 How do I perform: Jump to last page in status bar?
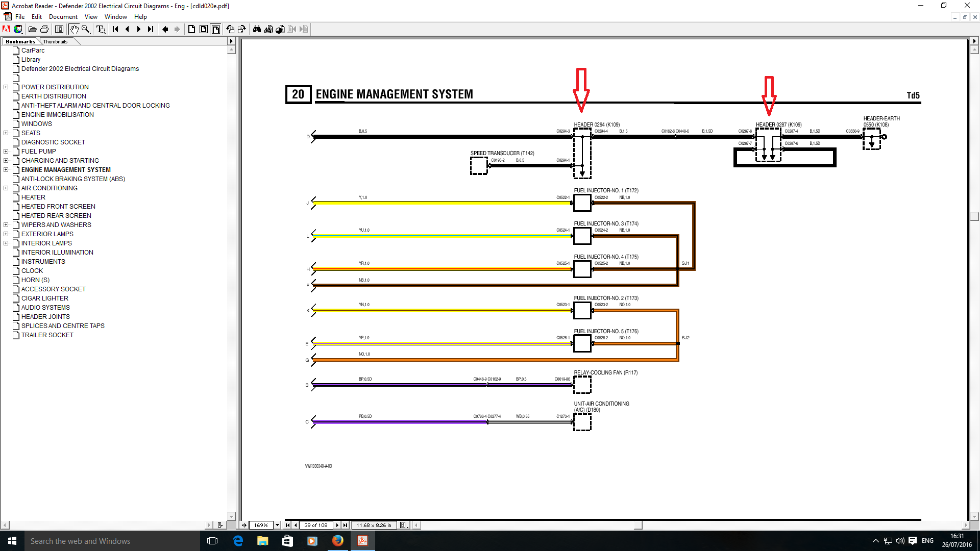point(345,525)
